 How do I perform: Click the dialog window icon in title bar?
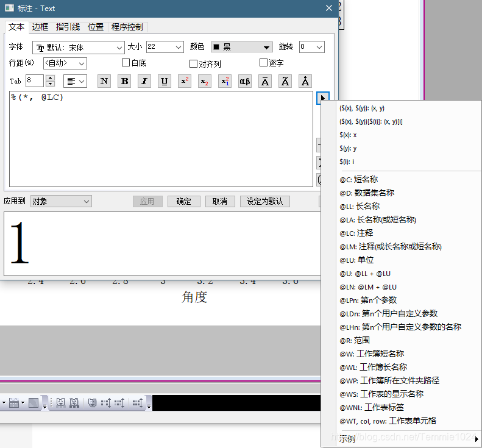coord(10,8)
